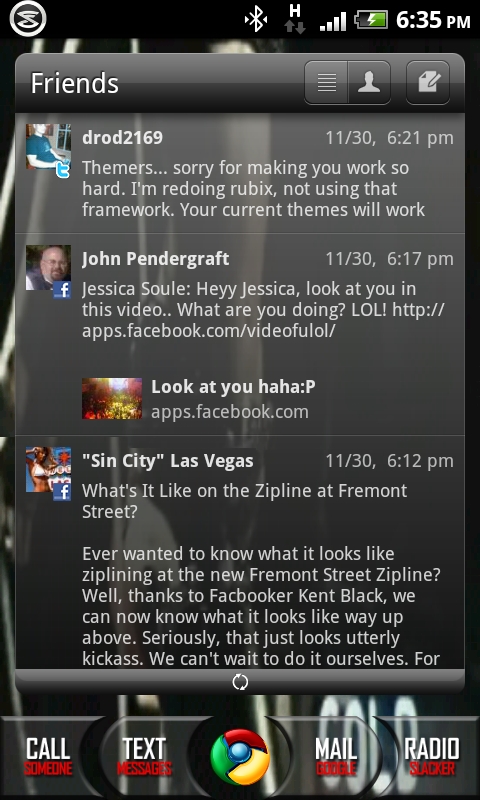This screenshot has width=480, height=800.
Task: Open the TEXT Messages dock shortcut
Action: [144, 757]
